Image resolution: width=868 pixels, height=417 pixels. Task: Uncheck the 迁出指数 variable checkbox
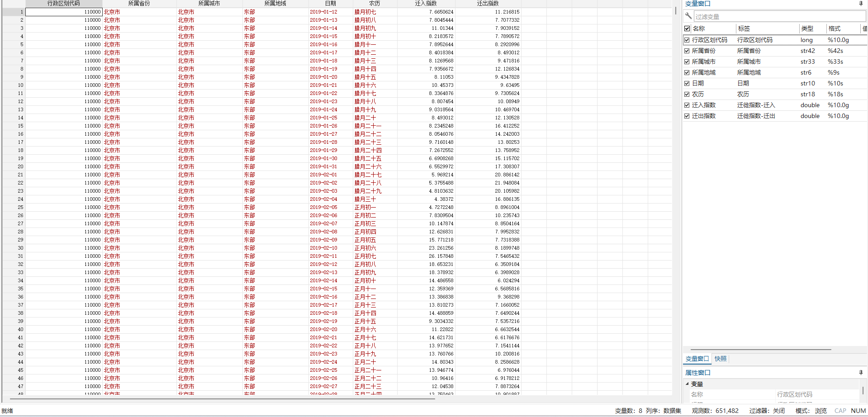[687, 116]
